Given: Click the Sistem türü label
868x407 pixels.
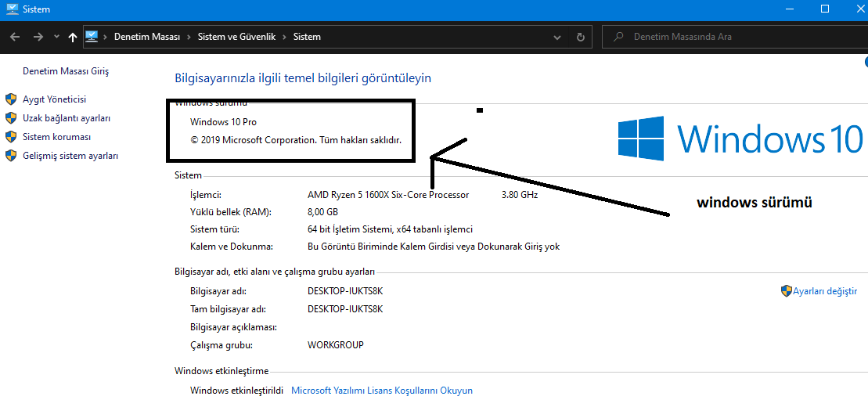Looking at the screenshot, I should point(214,229).
